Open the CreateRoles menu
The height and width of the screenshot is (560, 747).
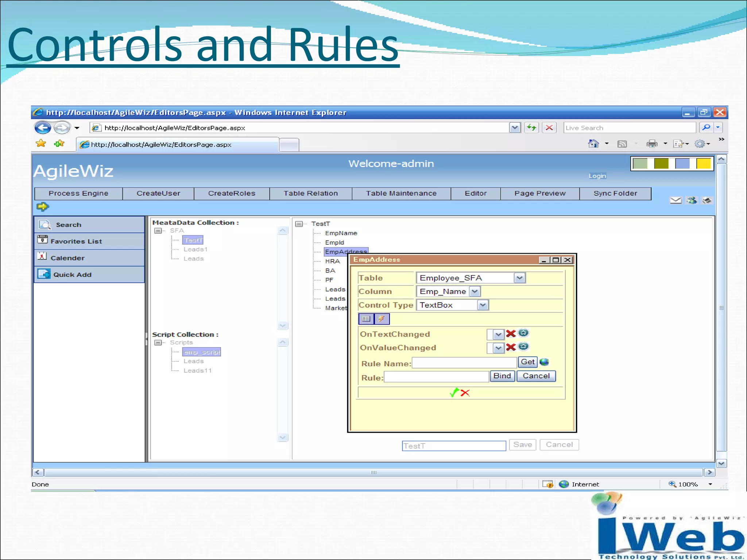232,194
